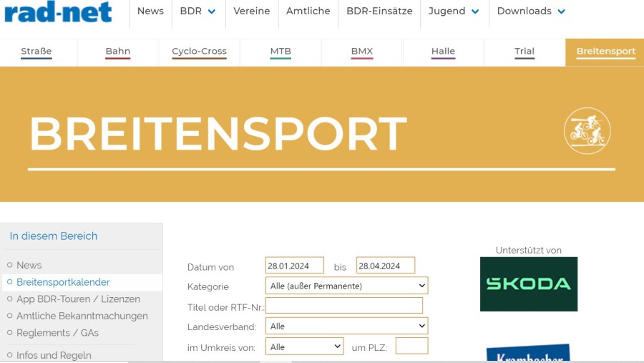Screen dimensions: 644x363
Task: Click the Datum von date field
Action: [294, 266]
